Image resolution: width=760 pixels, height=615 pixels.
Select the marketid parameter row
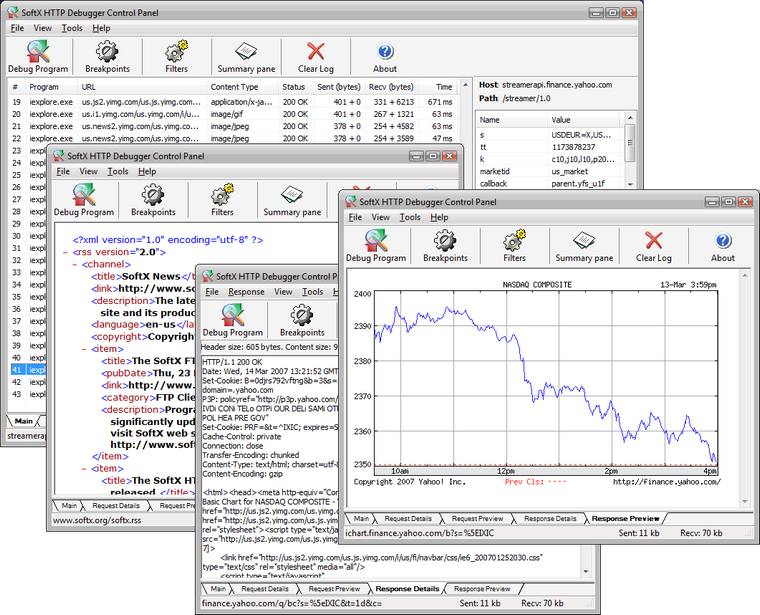click(x=550, y=171)
